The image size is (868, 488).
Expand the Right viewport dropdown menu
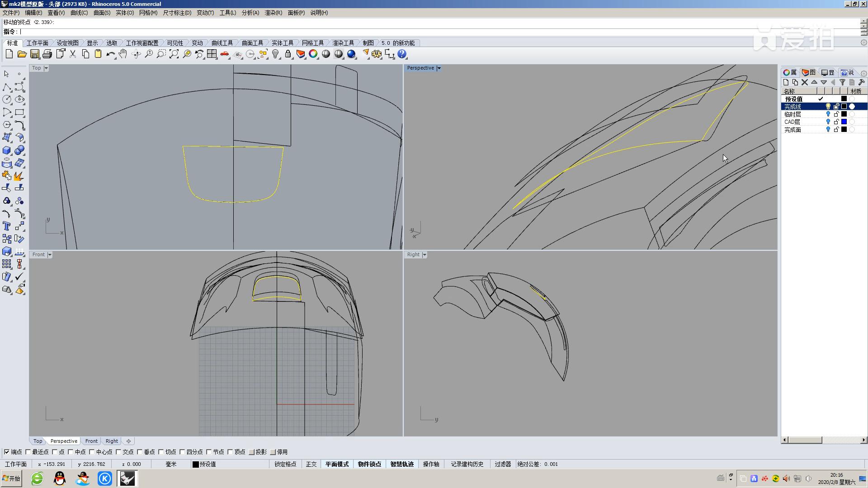[x=424, y=255]
